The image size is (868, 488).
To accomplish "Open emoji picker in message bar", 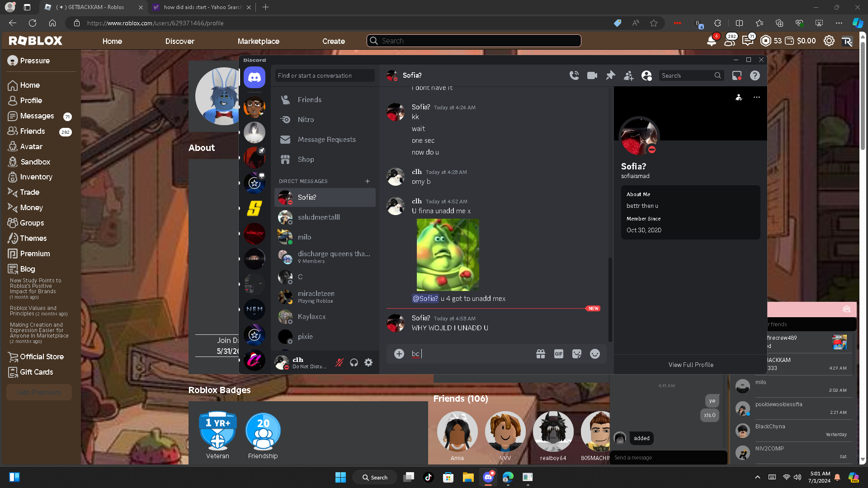I will click(595, 354).
